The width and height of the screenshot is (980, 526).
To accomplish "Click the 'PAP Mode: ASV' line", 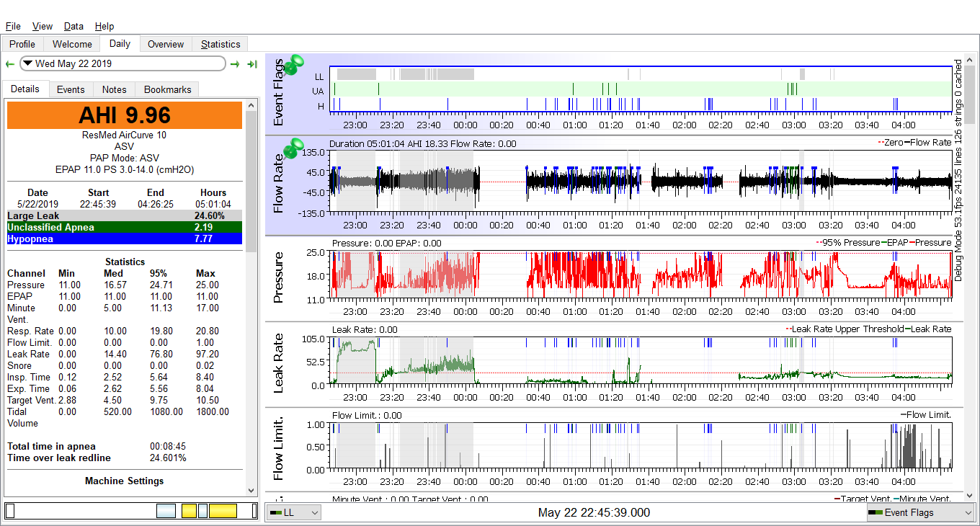I will pyautogui.click(x=125, y=158).
